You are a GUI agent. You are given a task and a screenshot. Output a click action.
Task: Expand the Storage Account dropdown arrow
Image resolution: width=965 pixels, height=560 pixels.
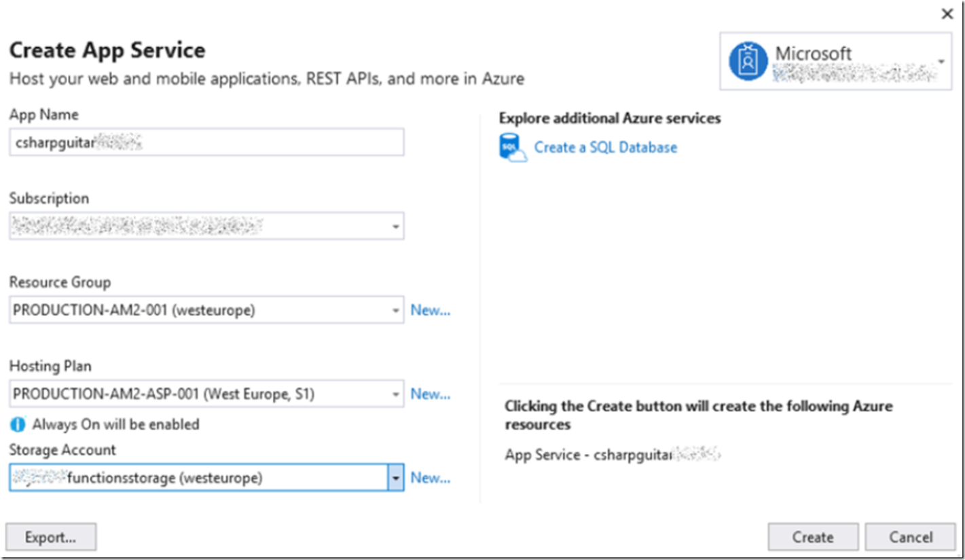click(x=396, y=478)
